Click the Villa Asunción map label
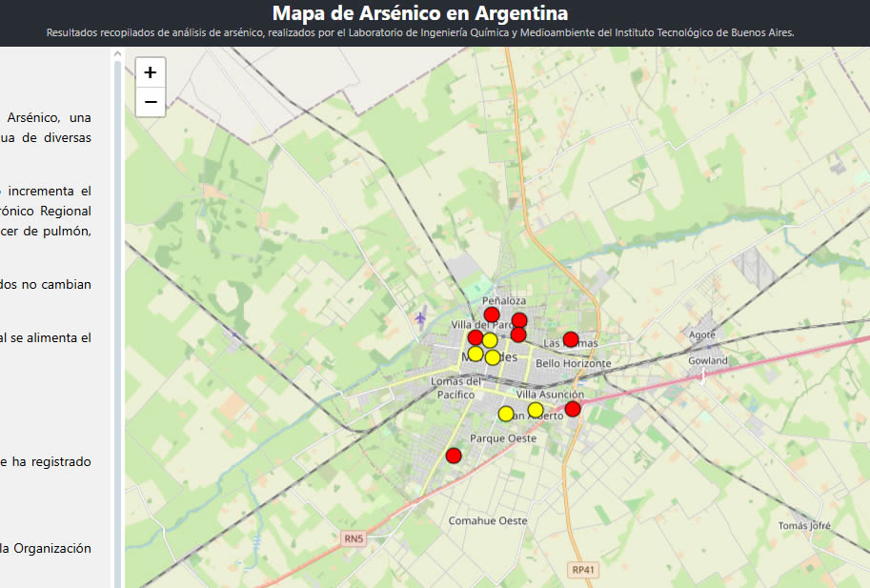The height and width of the screenshot is (588, 870). tap(550, 395)
